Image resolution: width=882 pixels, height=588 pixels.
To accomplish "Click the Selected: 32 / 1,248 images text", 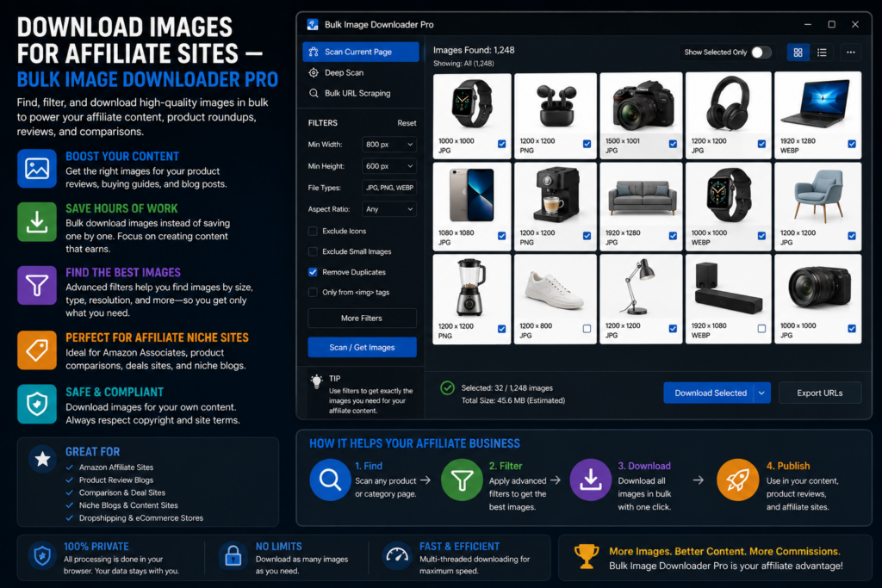I will coord(506,388).
